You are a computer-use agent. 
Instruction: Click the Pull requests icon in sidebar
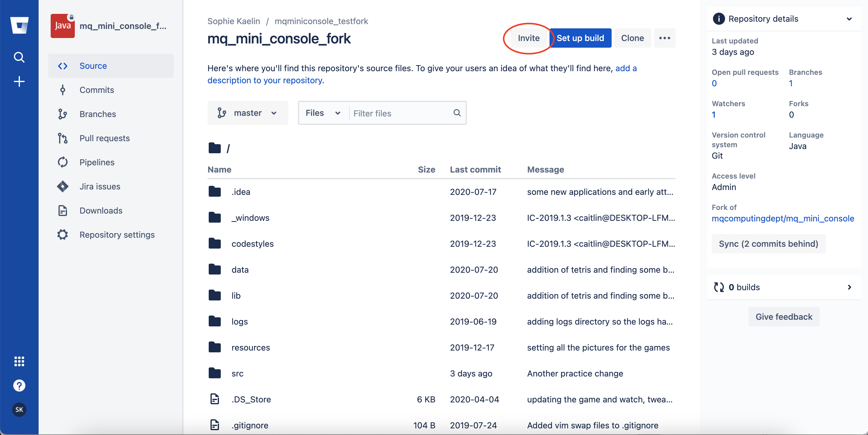click(x=63, y=138)
